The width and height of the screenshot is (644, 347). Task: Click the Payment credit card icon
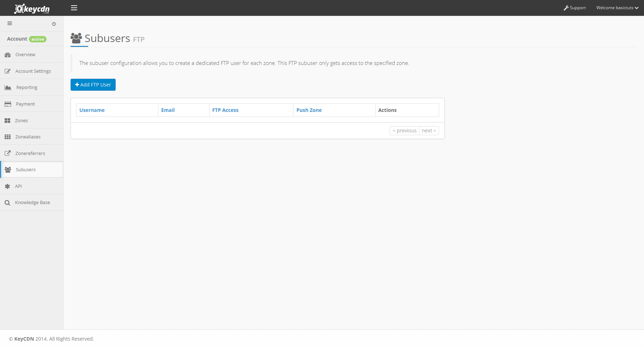(x=8, y=104)
